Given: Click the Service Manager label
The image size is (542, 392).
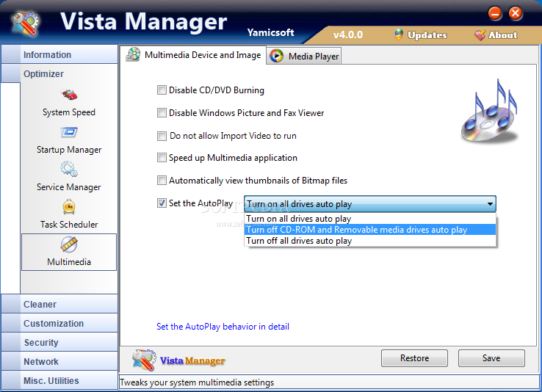Looking at the screenshot, I should tap(69, 187).
